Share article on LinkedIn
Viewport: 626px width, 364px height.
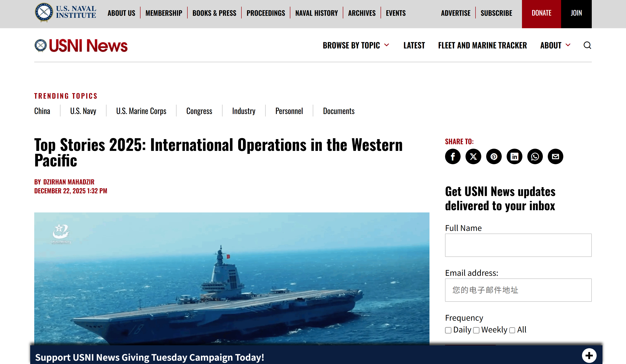[x=514, y=156]
